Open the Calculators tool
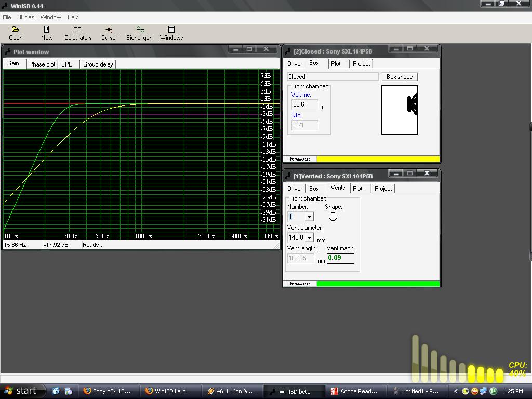Screen dimensions: 532x399 [x=77, y=30]
